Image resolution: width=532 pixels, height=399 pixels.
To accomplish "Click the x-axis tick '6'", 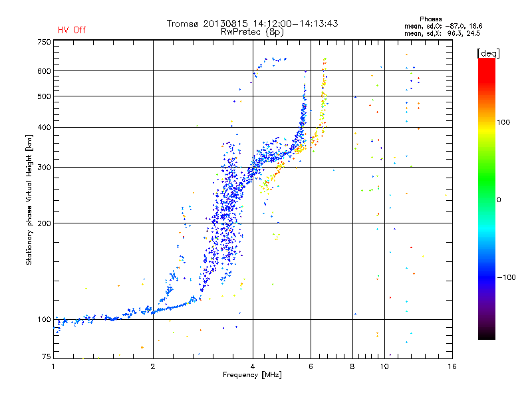I will [311, 366].
